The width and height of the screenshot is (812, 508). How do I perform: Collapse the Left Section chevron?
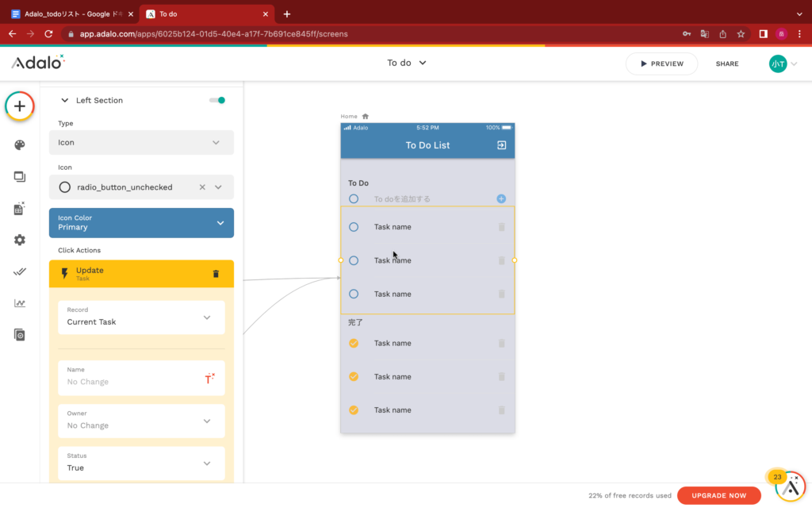(65, 101)
